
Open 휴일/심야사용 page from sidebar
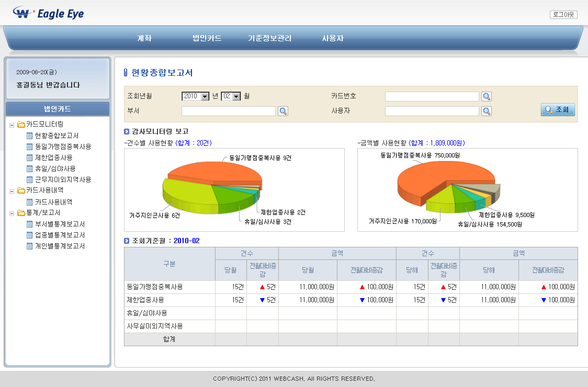click(x=54, y=168)
